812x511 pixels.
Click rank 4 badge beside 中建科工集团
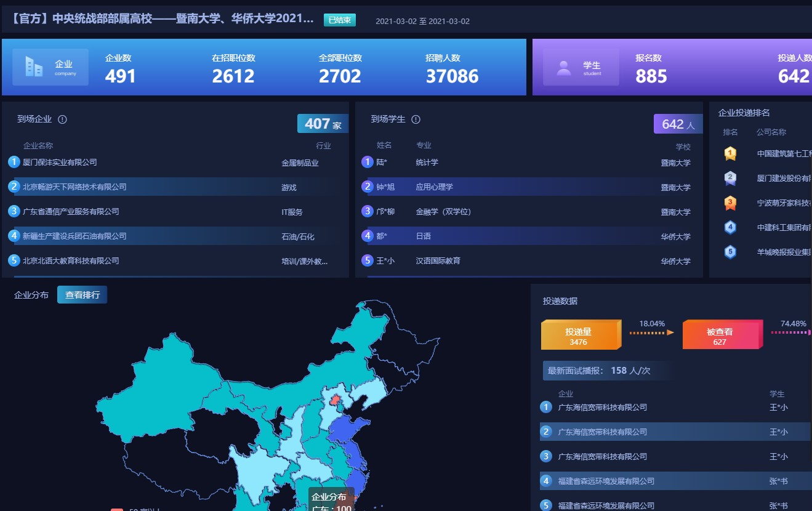(730, 227)
